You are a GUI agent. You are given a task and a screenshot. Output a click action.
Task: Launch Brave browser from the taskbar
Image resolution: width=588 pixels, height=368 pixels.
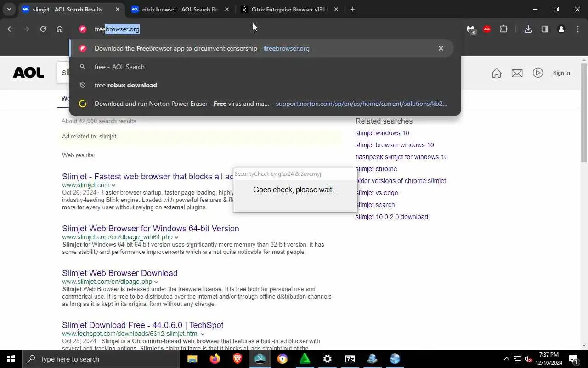click(x=237, y=359)
